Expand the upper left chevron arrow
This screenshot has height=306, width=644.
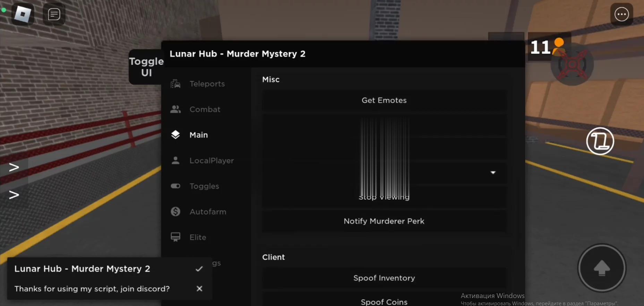[x=14, y=167]
